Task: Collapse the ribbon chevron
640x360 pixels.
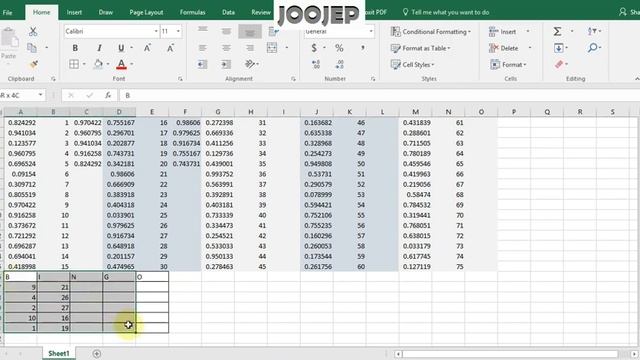Action: coord(637,78)
